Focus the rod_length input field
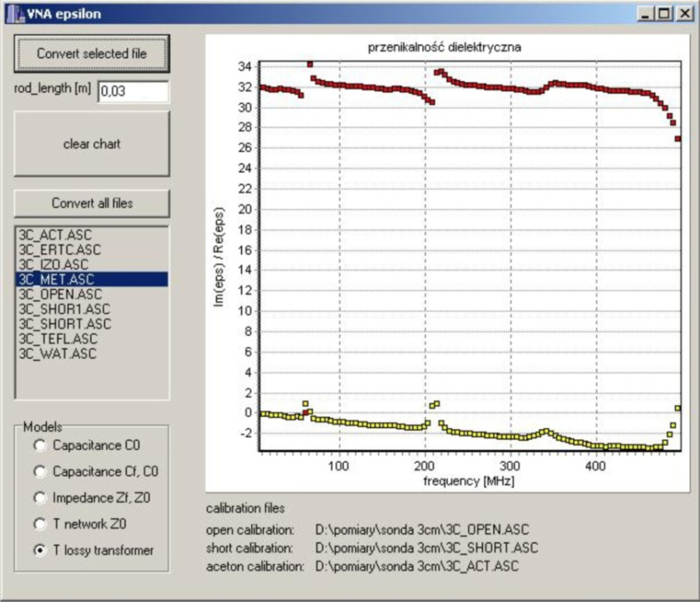700x602 pixels. tap(133, 92)
